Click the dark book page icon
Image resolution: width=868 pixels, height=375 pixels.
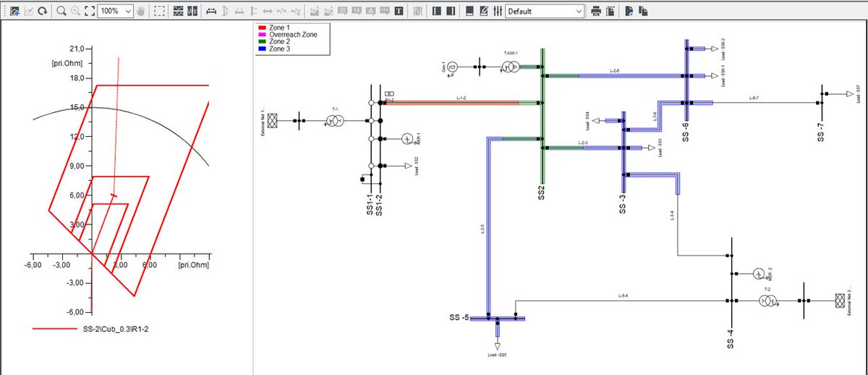pyautogui.click(x=469, y=11)
